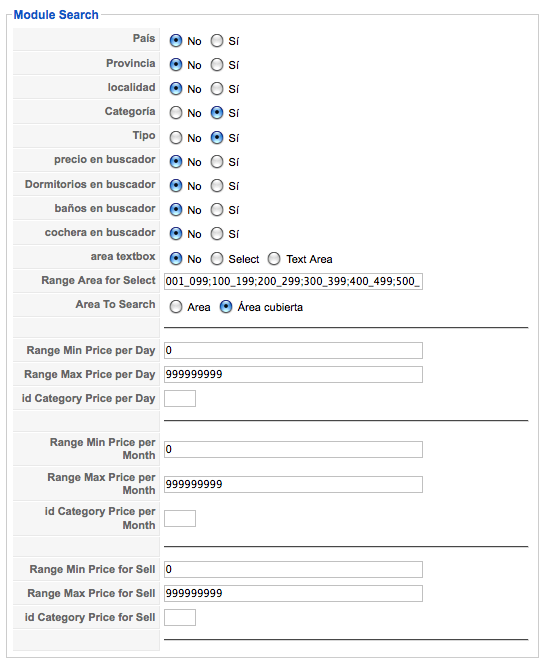The width and height of the screenshot is (552, 669).
Task: Set Provincia to Sí
Action: [217, 65]
